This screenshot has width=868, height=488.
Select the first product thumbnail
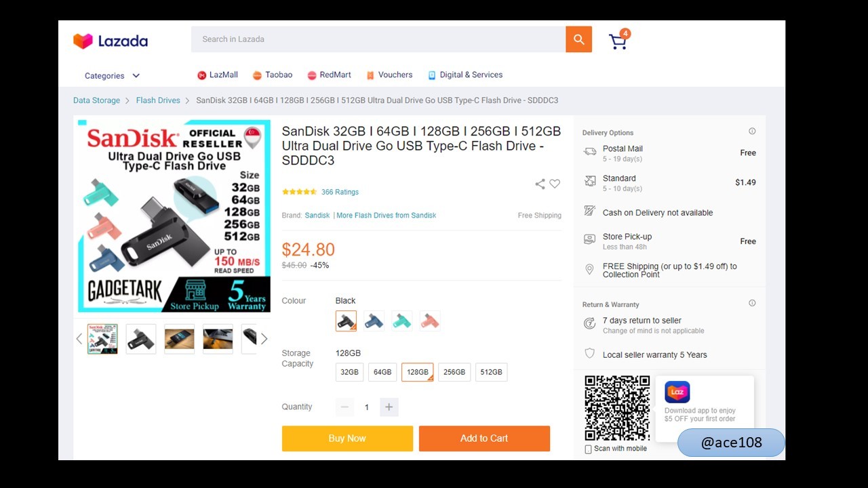102,339
